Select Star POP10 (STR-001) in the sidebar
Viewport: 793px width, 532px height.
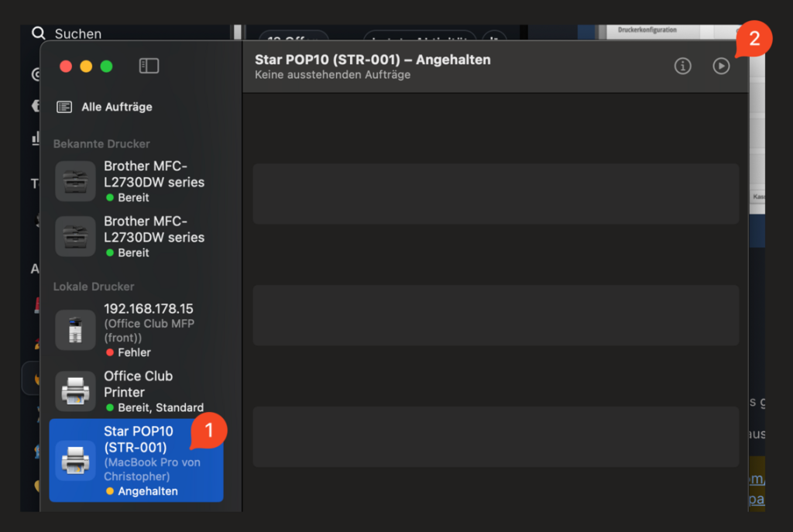tap(136, 461)
